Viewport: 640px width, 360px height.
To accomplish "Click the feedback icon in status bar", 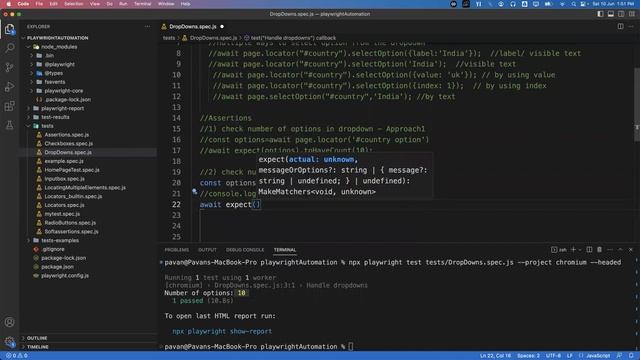I will tap(619, 356).
